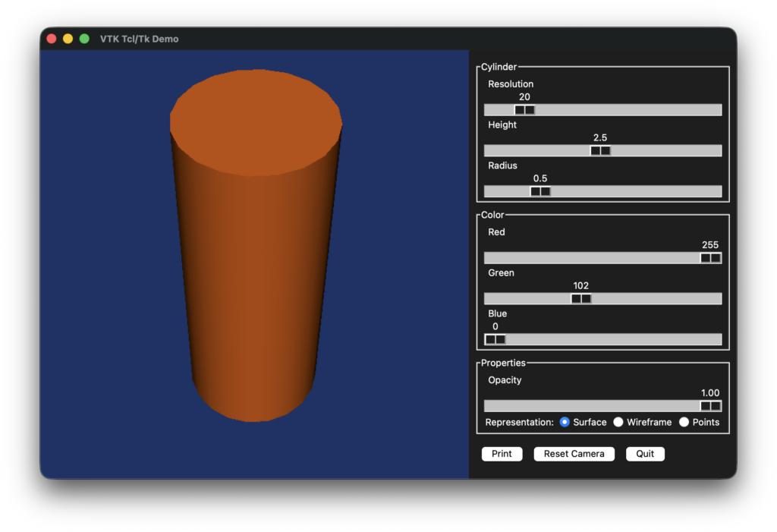Close the VTK Tcl/Tk Demo window

click(52, 39)
